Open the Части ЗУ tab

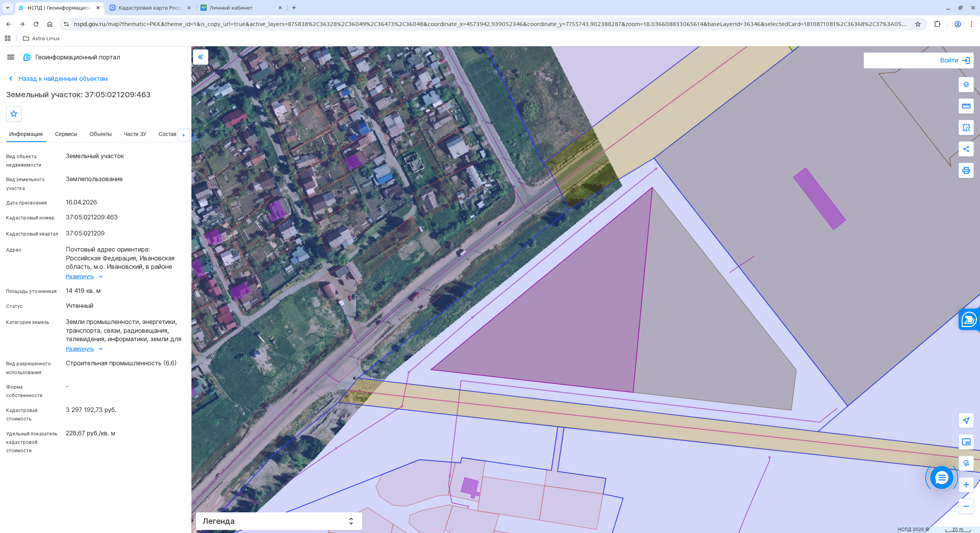click(x=135, y=134)
